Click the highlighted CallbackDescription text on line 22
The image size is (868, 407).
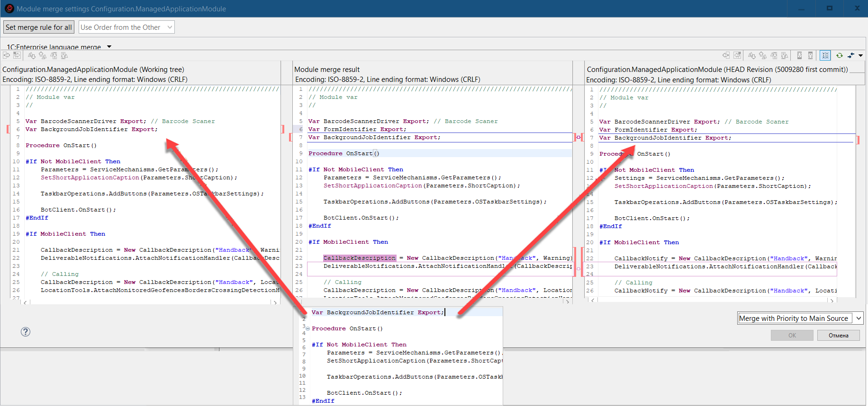point(359,258)
